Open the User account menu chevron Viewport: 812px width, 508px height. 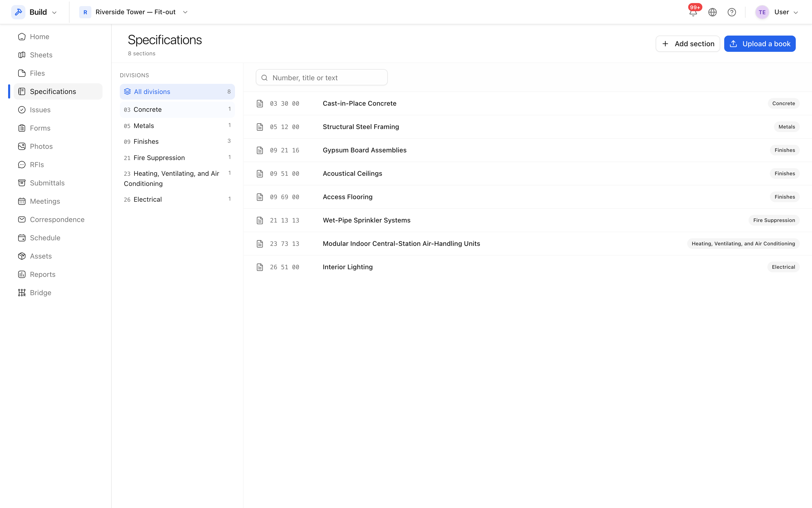(x=796, y=12)
